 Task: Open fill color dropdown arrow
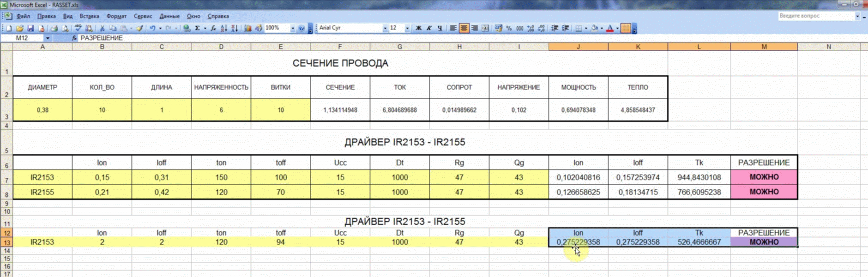pos(602,28)
